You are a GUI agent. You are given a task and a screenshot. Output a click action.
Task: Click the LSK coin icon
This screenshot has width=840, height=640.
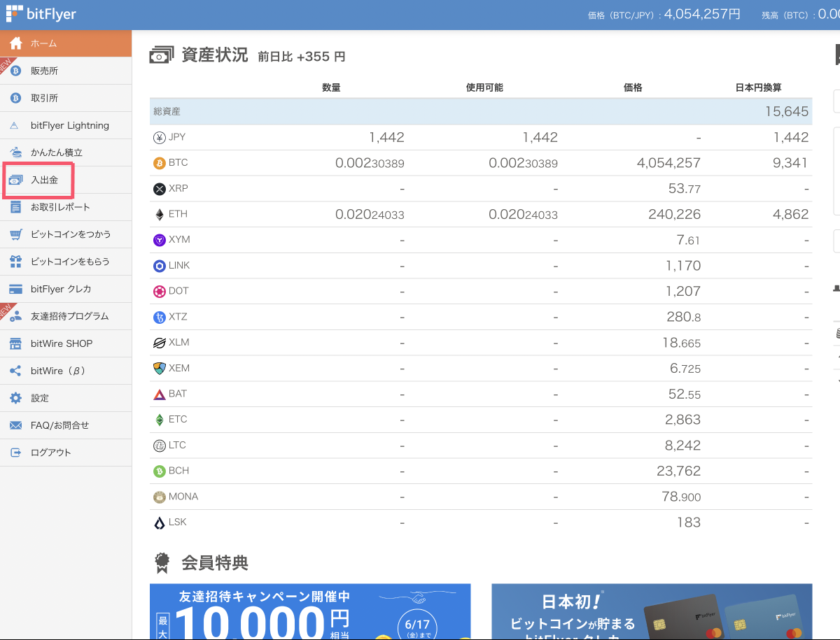point(160,522)
